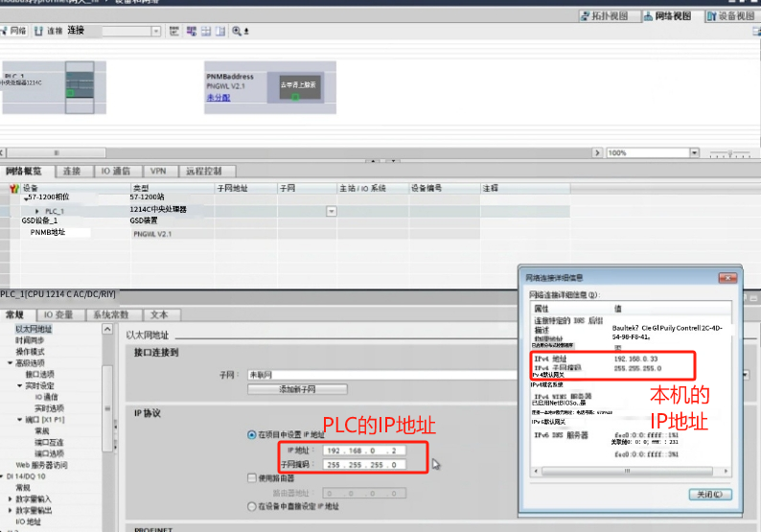
Task: Click the 子网掩码 input field
Action: pyautogui.click(x=364, y=465)
